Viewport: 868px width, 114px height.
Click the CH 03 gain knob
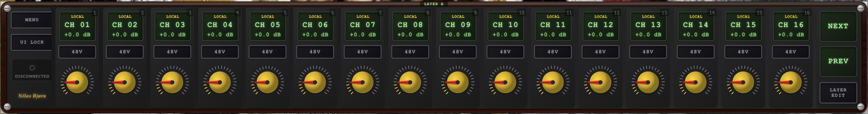tap(172, 82)
